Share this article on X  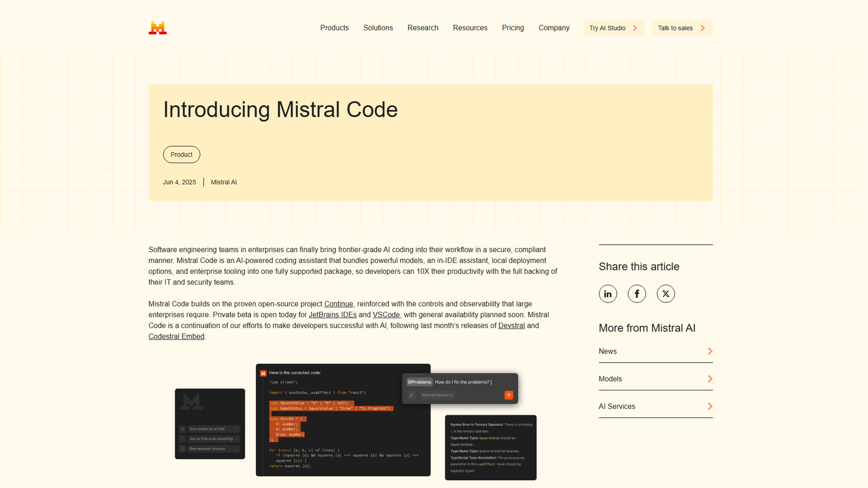point(666,293)
